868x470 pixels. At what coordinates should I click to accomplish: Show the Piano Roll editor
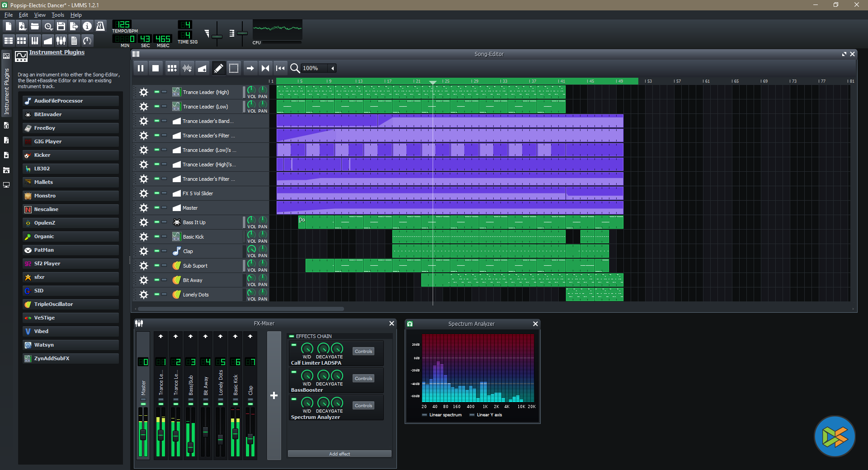pos(35,41)
